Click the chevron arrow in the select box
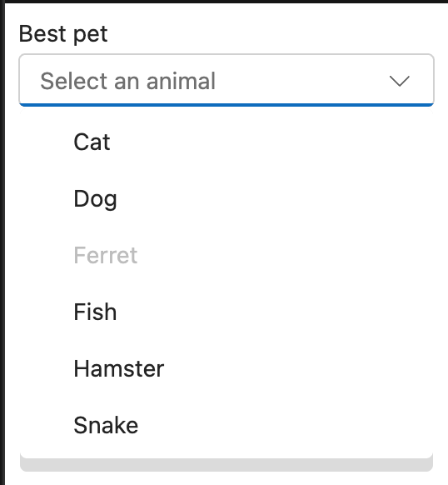The height and width of the screenshot is (485, 448). [x=399, y=81]
